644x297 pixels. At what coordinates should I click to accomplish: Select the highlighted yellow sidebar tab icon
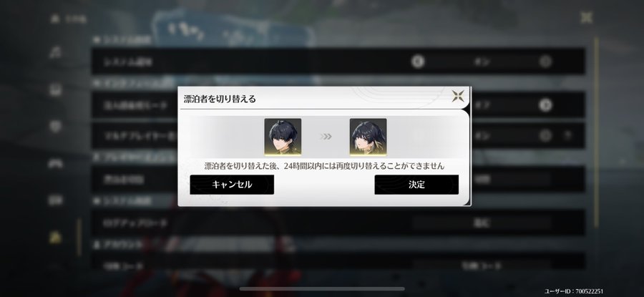coord(55,237)
